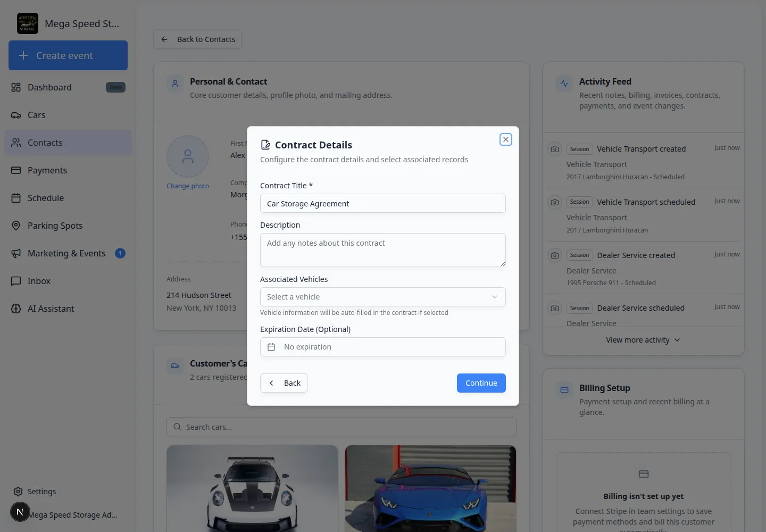Click the N user avatar

pyautogui.click(x=20, y=512)
